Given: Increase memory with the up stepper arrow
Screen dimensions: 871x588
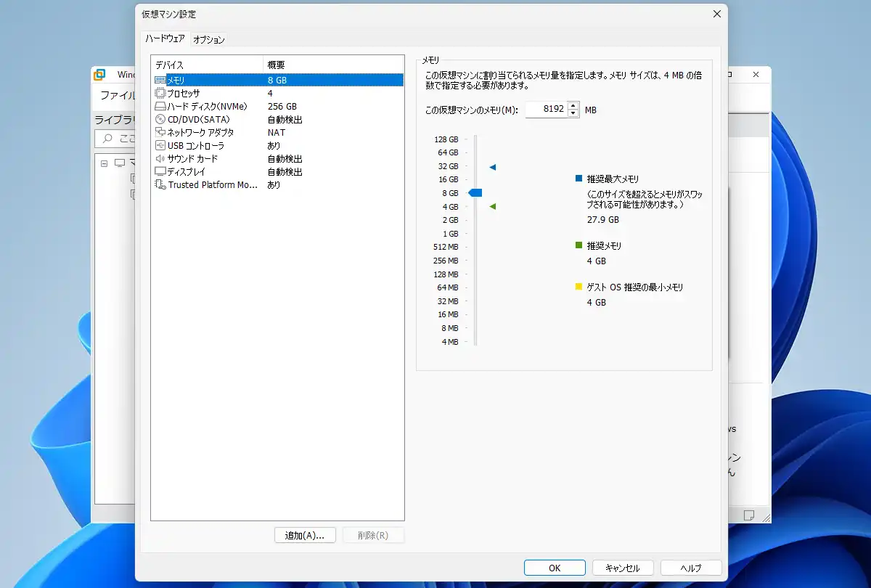Looking at the screenshot, I should [x=573, y=106].
